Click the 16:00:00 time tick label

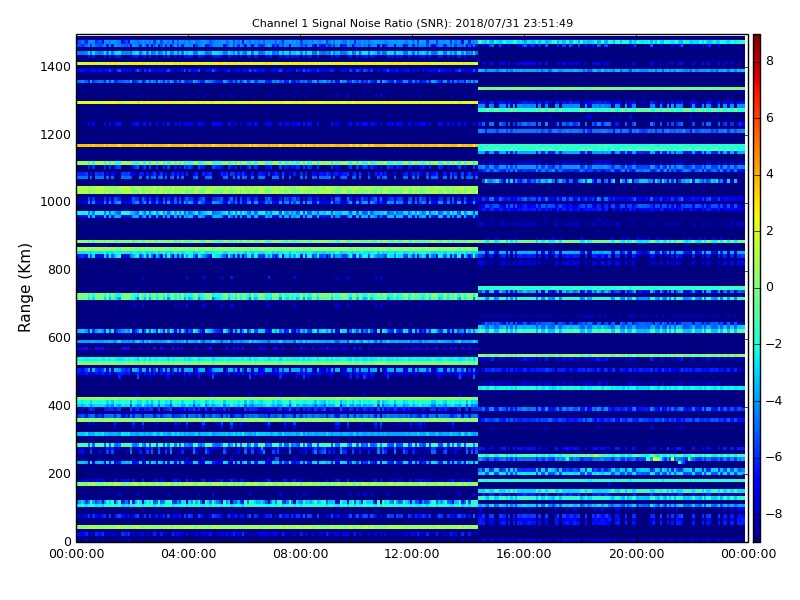[524, 554]
